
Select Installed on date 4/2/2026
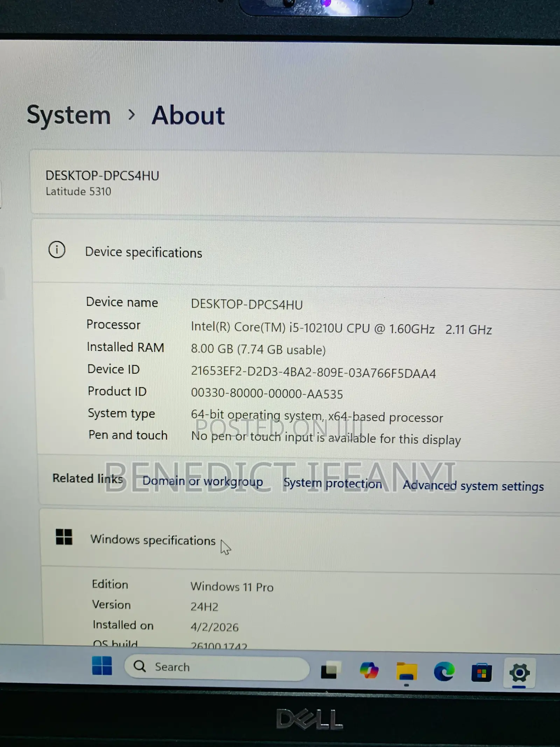(215, 627)
